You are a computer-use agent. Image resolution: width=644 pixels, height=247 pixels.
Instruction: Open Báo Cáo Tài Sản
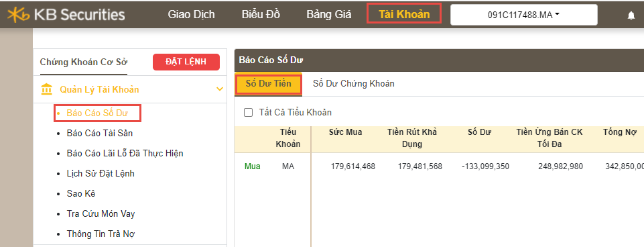pos(100,134)
